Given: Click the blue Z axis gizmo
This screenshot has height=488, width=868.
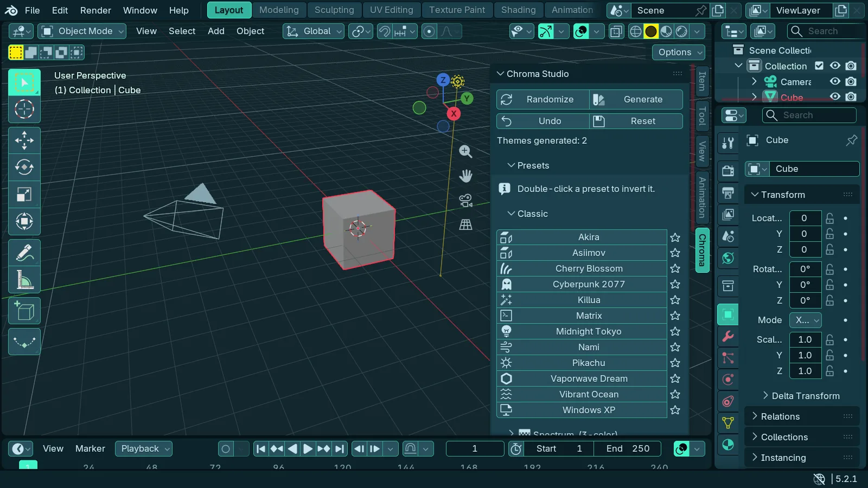Looking at the screenshot, I should (x=443, y=80).
